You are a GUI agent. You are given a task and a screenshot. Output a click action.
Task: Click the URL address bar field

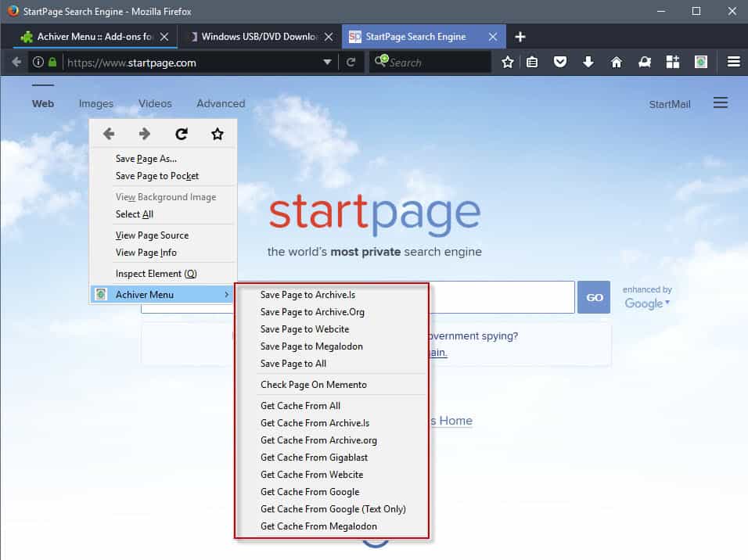pos(194,63)
